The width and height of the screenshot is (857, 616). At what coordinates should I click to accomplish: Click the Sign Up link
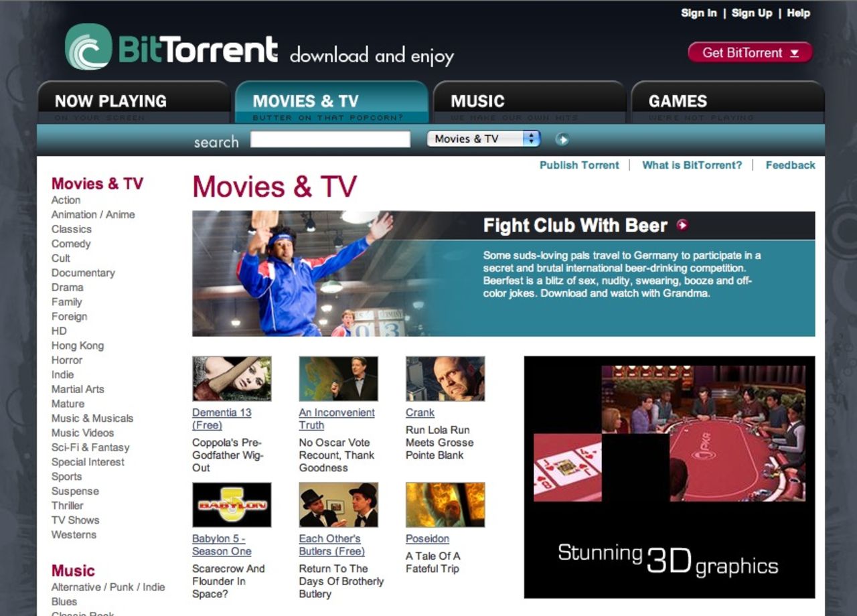point(751,13)
